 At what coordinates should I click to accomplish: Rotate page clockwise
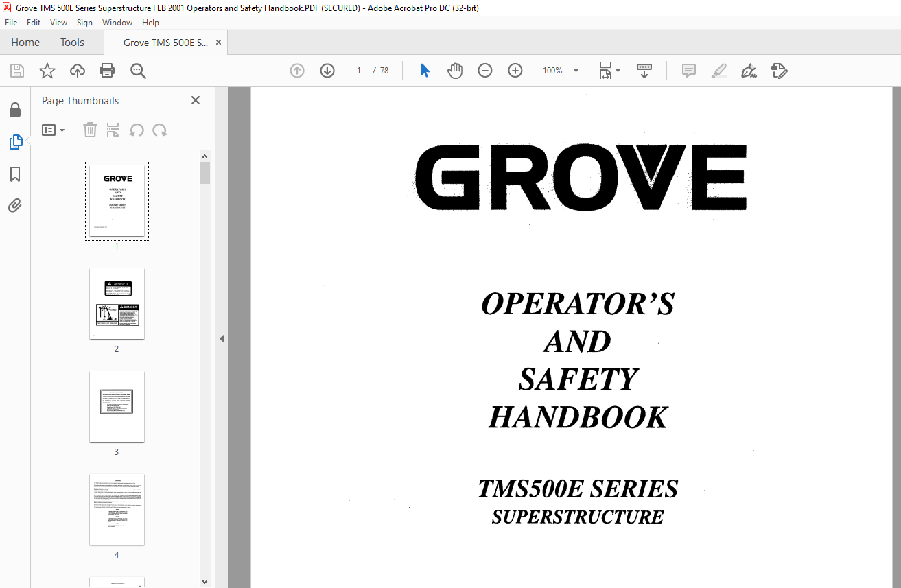click(160, 130)
